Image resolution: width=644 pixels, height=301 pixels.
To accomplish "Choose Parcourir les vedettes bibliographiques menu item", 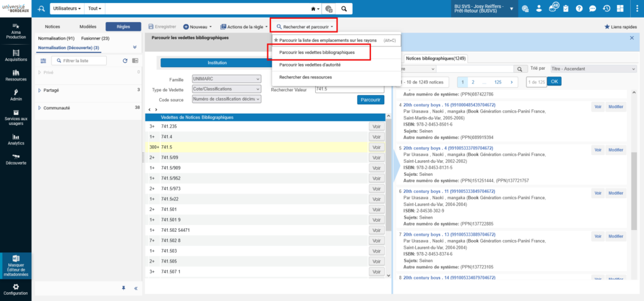I will pos(317,53).
